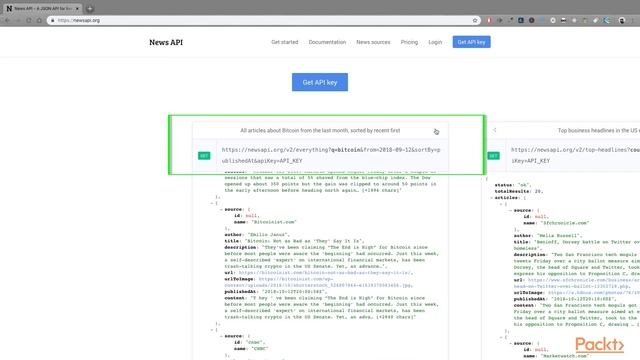Open the Documentation nav link
This screenshot has width=640, height=360.
coord(327,42)
